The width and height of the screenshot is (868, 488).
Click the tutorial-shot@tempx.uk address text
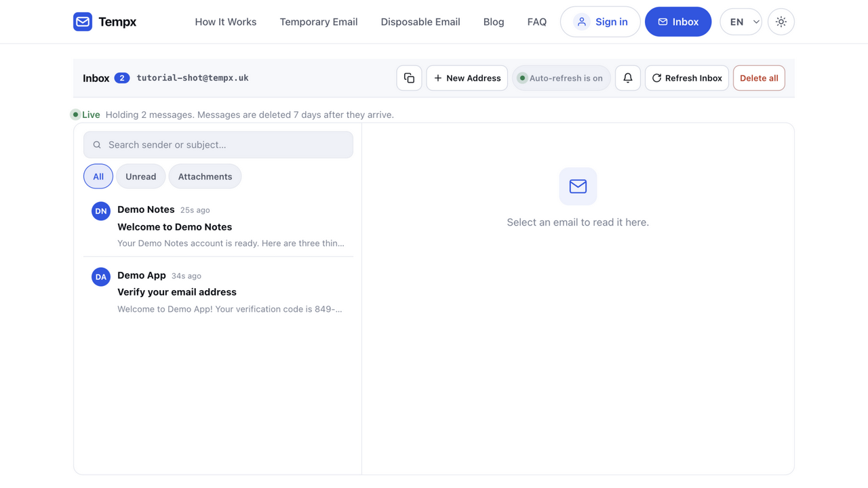coord(193,78)
